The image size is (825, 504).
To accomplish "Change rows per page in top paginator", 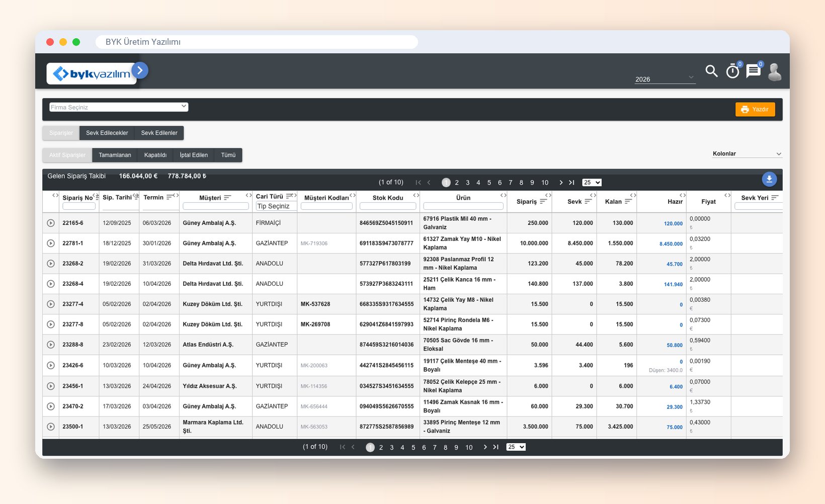I will 592,183.
